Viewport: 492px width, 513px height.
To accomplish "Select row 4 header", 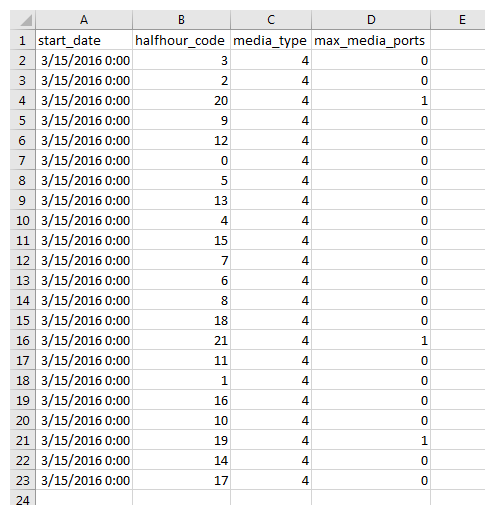I will [x=23, y=100].
